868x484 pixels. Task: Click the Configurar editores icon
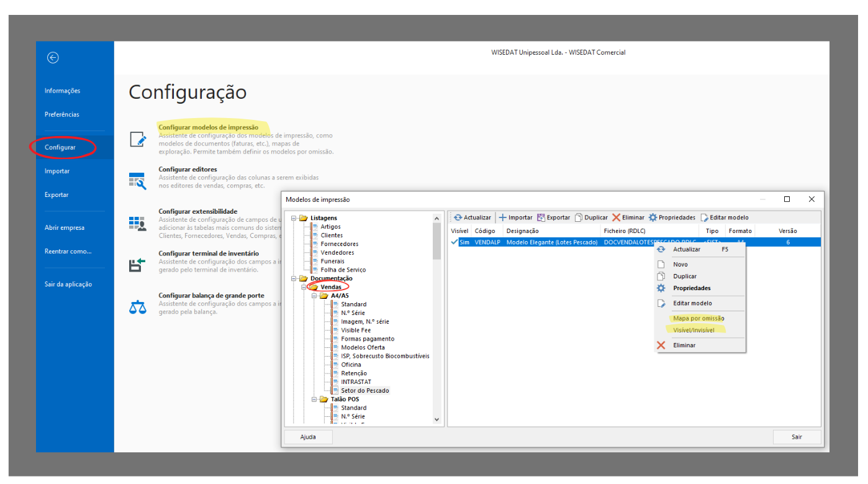point(137,181)
